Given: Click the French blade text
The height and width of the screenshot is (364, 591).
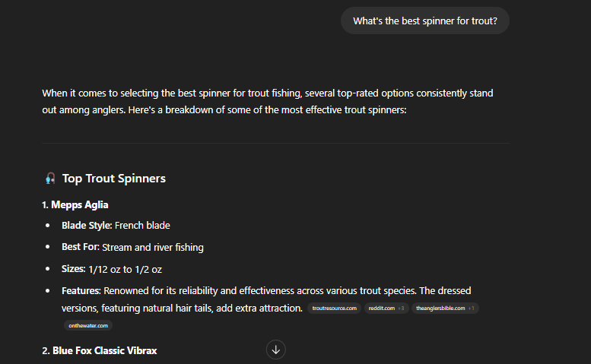Looking at the screenshot, I should coord(142,226).
